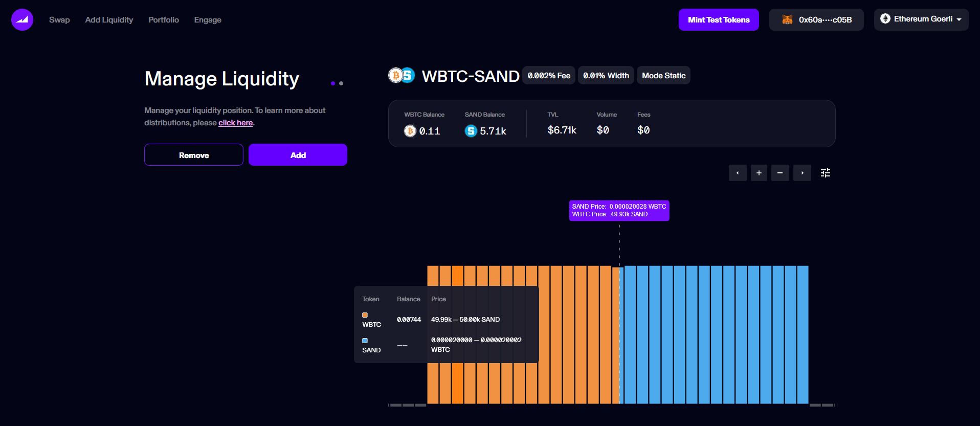Follow the 'click here' distributions link
Viewport: 980px width, 426px height.
[x=235, y=123]
